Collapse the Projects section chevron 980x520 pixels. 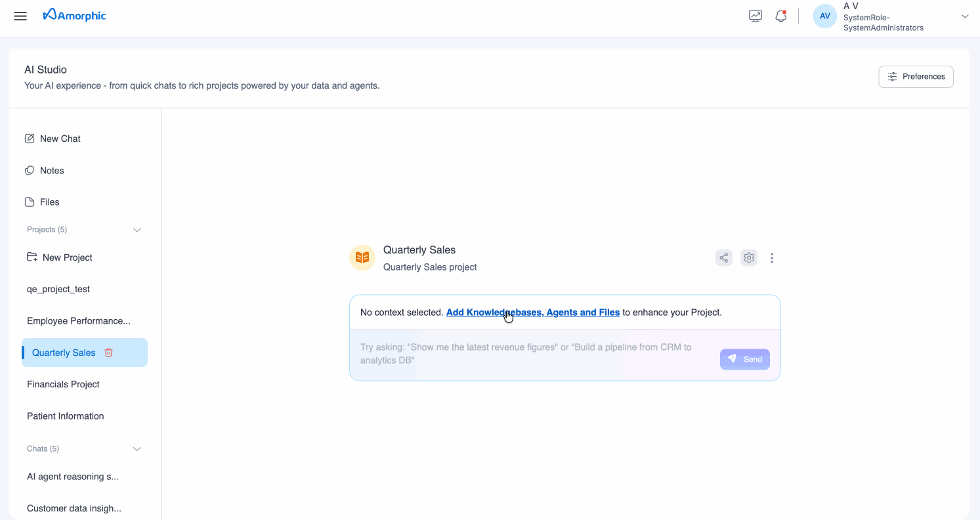[x=137, y=229]
